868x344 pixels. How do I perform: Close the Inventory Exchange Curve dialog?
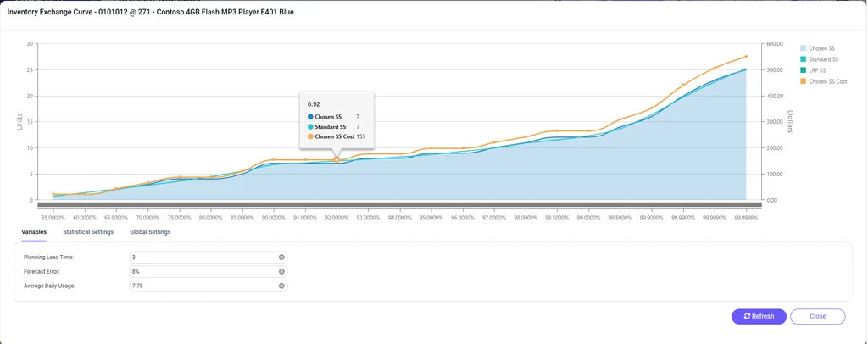818,316
